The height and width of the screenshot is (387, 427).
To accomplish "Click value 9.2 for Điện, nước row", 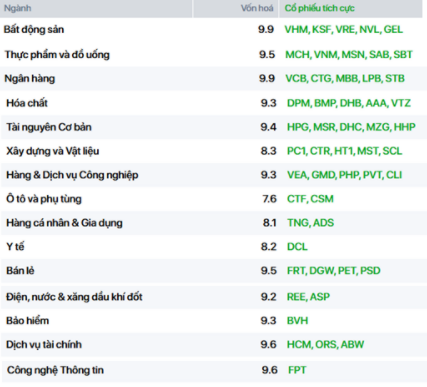I will (x=269, y=297).
